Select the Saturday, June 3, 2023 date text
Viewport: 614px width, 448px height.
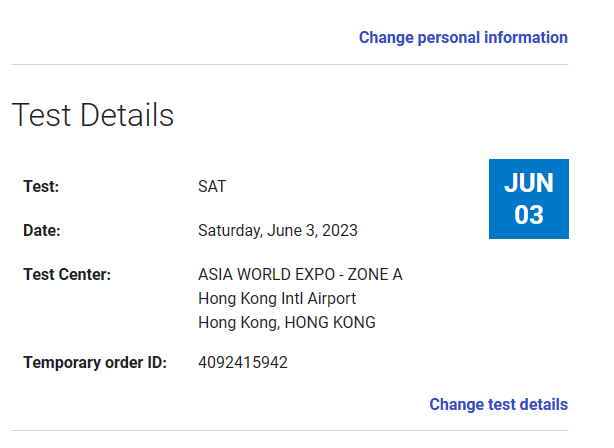point(278,230)
